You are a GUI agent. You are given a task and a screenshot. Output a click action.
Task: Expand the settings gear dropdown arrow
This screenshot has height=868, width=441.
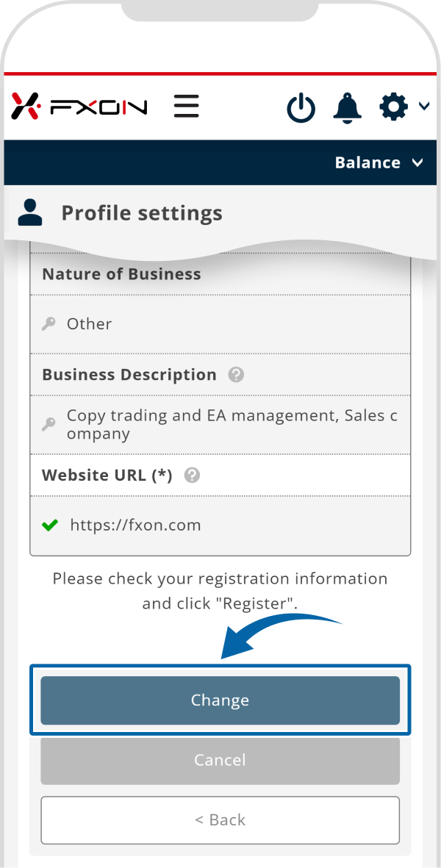point(424,107)
